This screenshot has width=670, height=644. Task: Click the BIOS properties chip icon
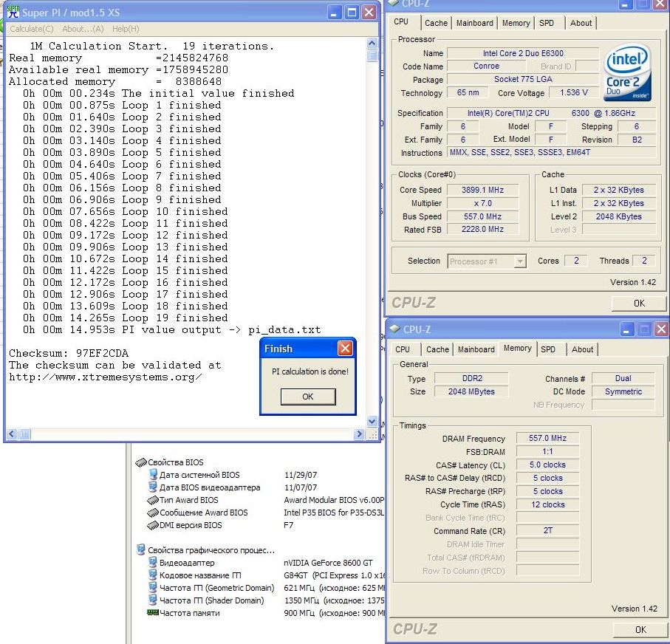click(141, 462)
